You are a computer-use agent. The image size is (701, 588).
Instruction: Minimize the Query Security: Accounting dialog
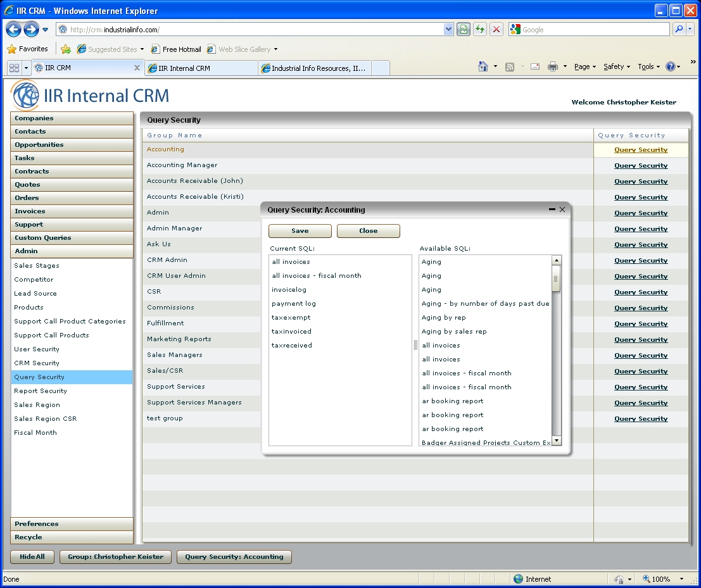pos(552,210)
